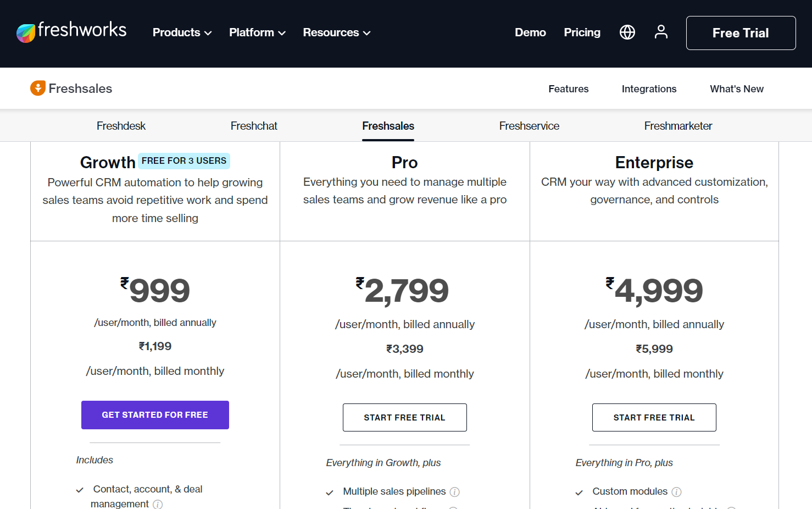Click the Free For 3 Users badge
The image size is (812, 509).
184,161
